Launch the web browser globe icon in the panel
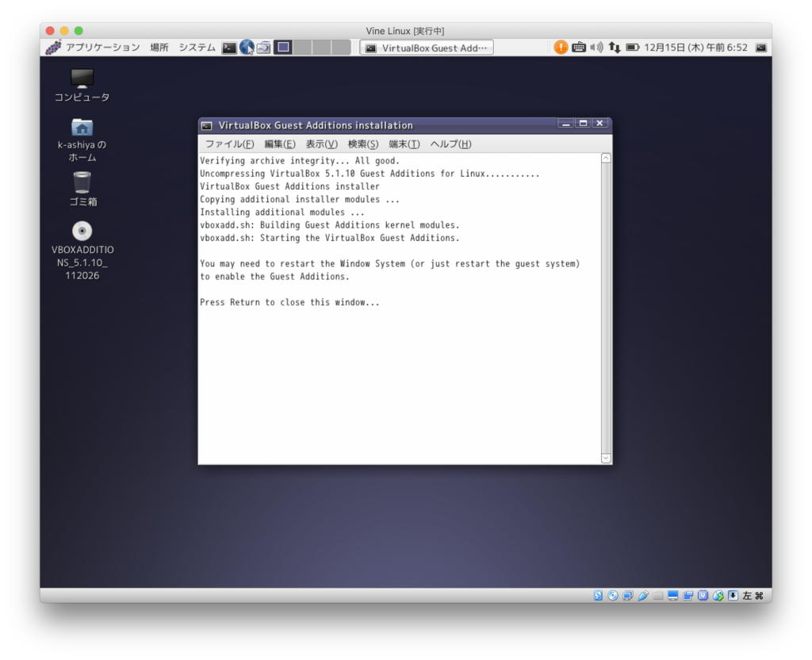Screen dimensions: 812x660 coord(247,48)
